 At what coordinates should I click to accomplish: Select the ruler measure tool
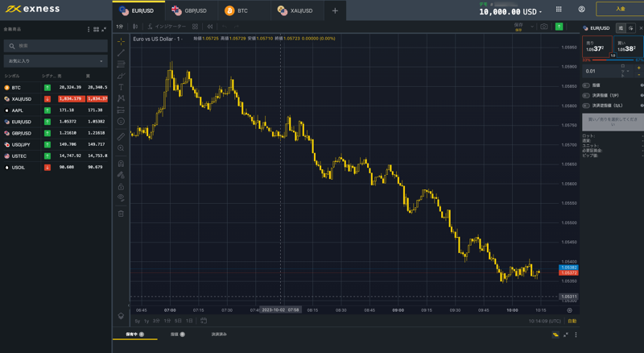121,136
